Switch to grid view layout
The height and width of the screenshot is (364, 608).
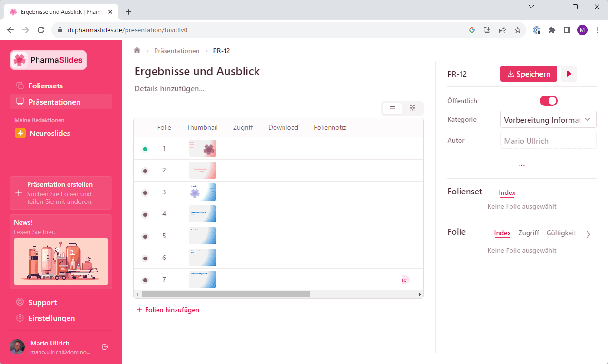click(412, 108)
